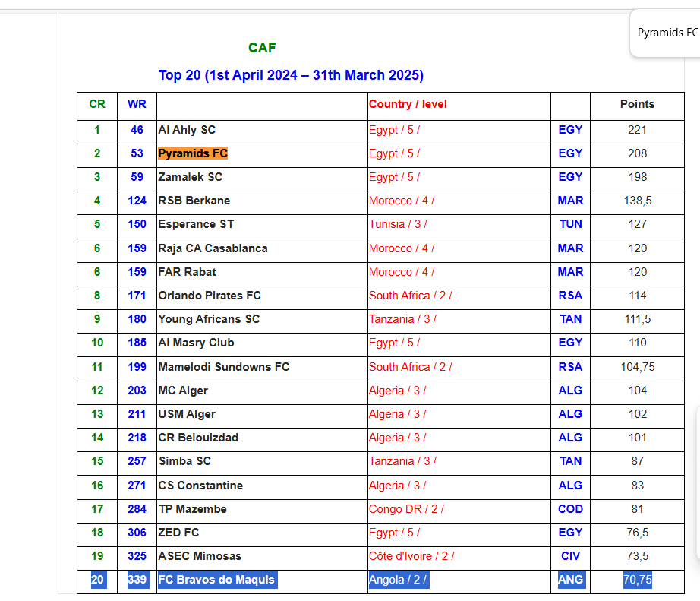Select the Zamalek SC club name

click(x=190, y=177)
